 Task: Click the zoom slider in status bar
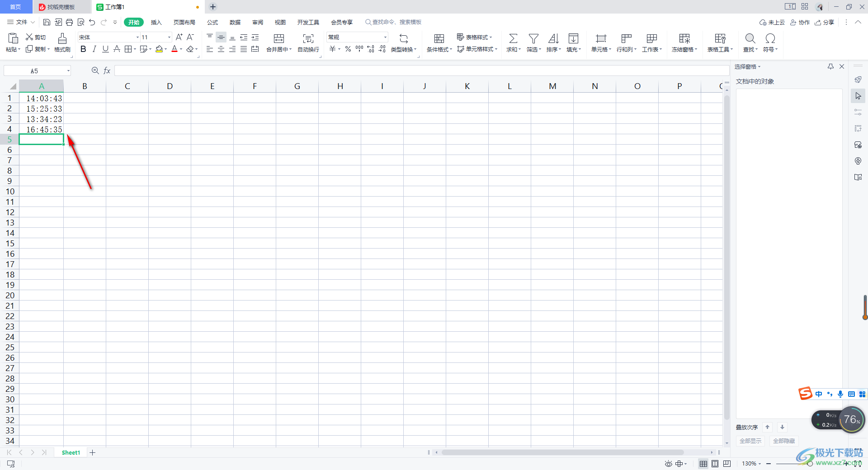point(810,464)
